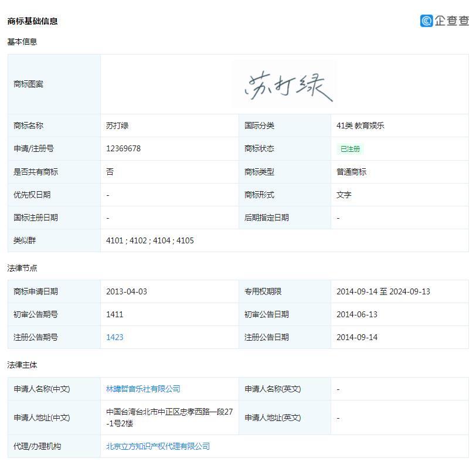Click the 优先权日期 label cell

[54, 195]
